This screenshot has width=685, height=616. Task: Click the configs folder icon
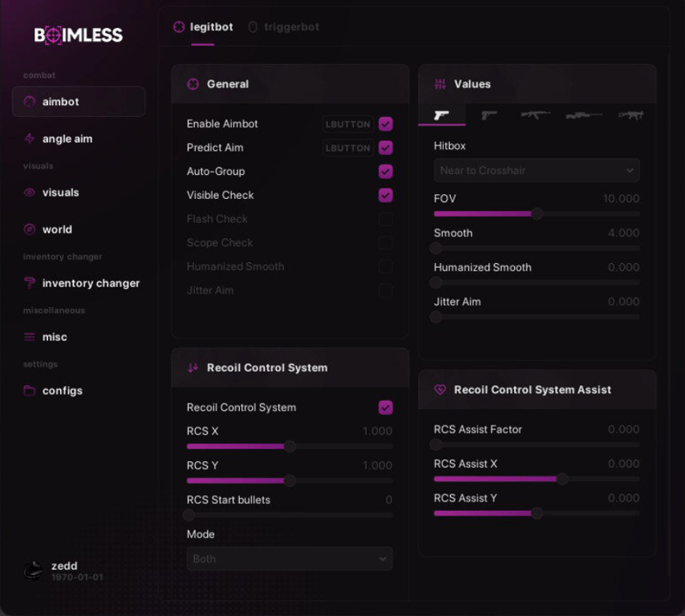click(29, 391)
